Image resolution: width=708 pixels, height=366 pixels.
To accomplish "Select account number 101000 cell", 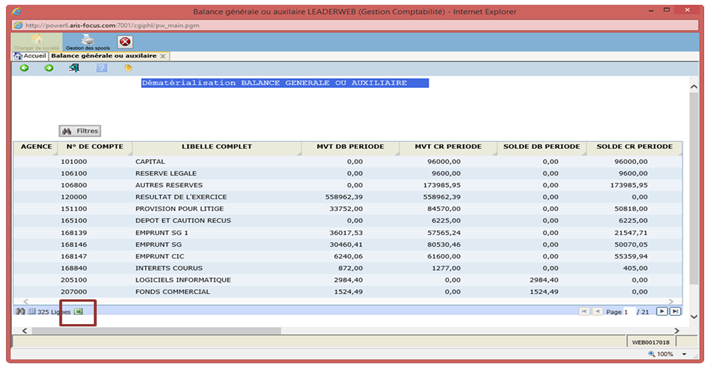I will pyautogui.click(x=74, y=162).
